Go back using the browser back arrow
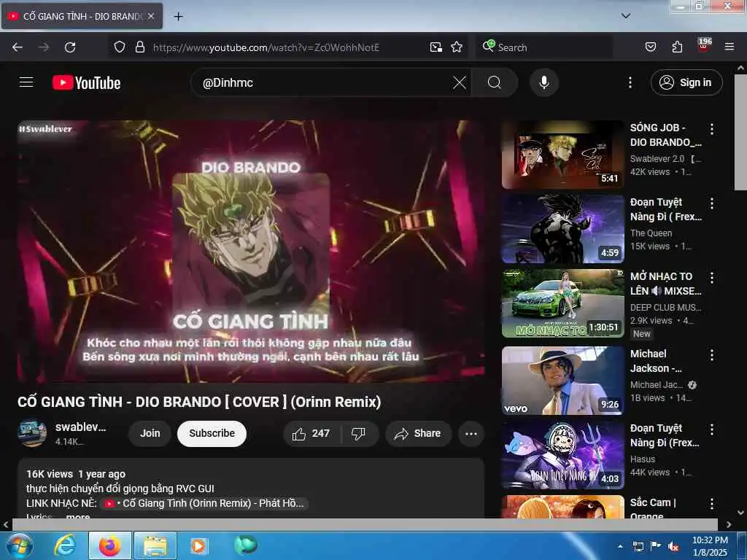This screenshot has width=747, height=560. tap(18, 47)
